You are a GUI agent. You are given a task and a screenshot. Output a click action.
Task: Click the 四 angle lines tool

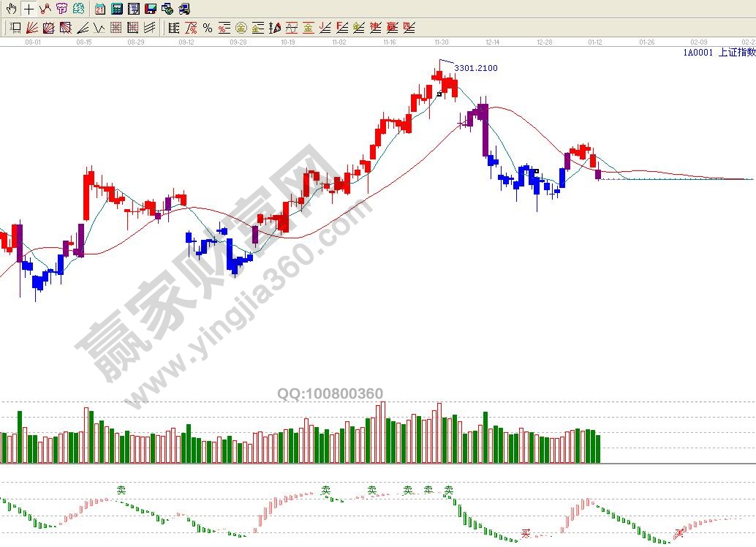pyautogui.click(x=409, y=28)
